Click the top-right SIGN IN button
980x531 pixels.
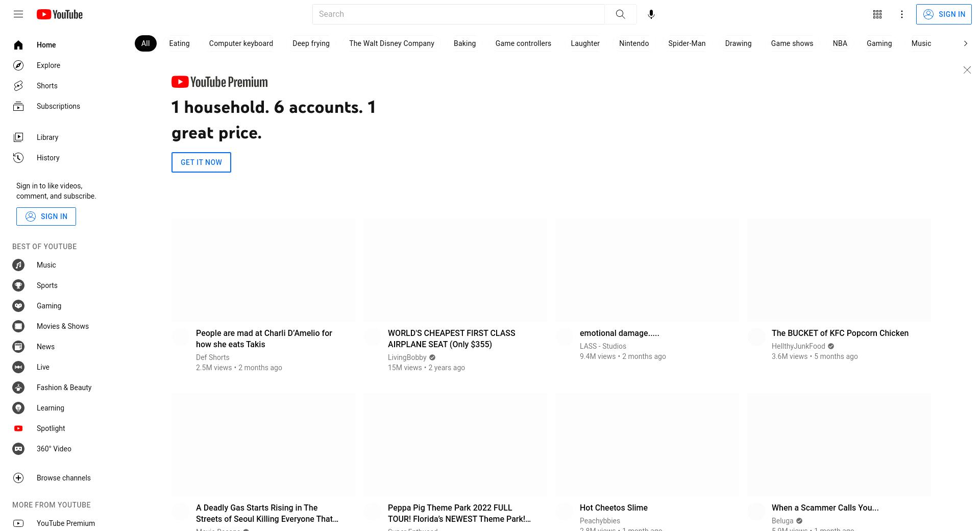click(x=944, y=14)
